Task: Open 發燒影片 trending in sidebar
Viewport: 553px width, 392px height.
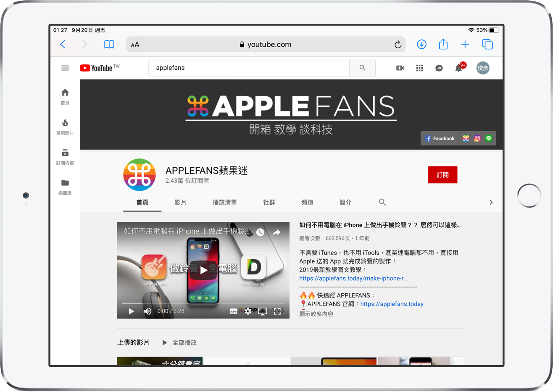Action: 65,127
